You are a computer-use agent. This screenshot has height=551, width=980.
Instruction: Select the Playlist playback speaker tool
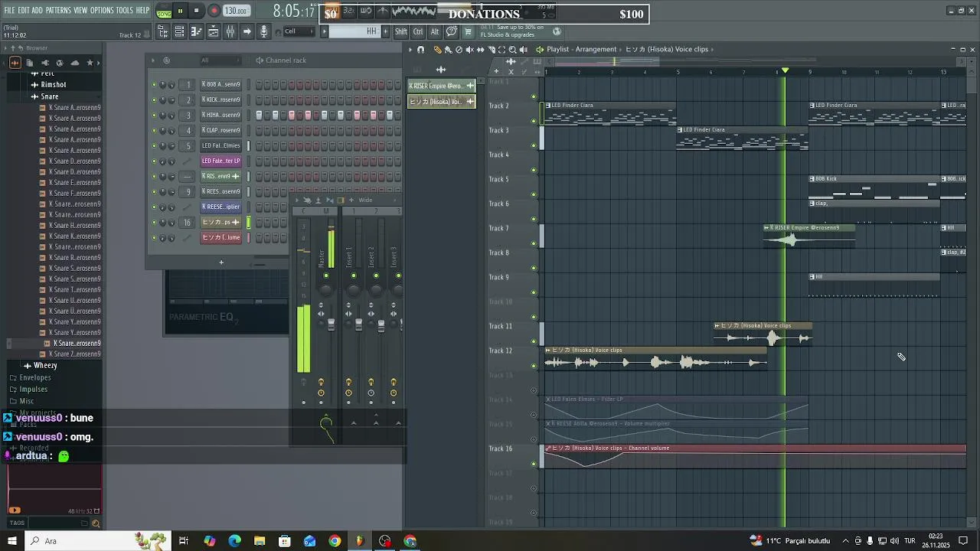tap(524, 50)
